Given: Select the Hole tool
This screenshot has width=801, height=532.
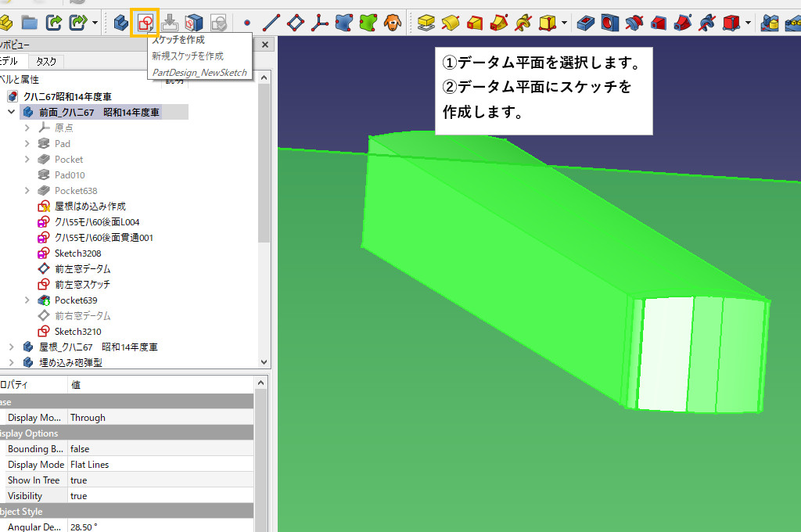Looking at the screenshot, I should 610,23.
